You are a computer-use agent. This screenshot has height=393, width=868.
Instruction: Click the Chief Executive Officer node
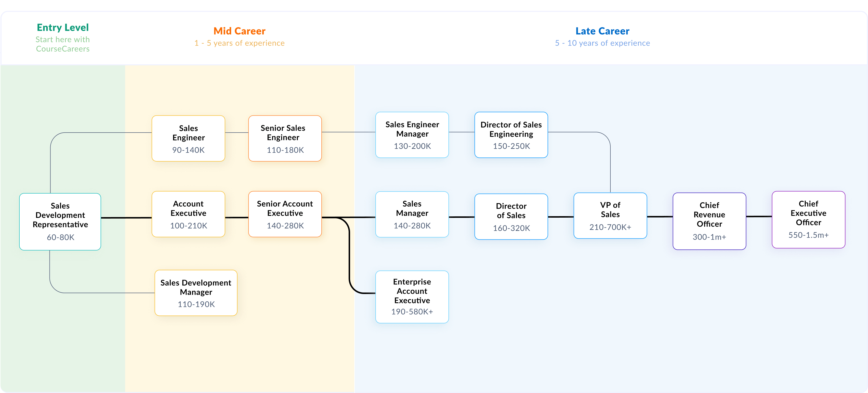point(809,219)
